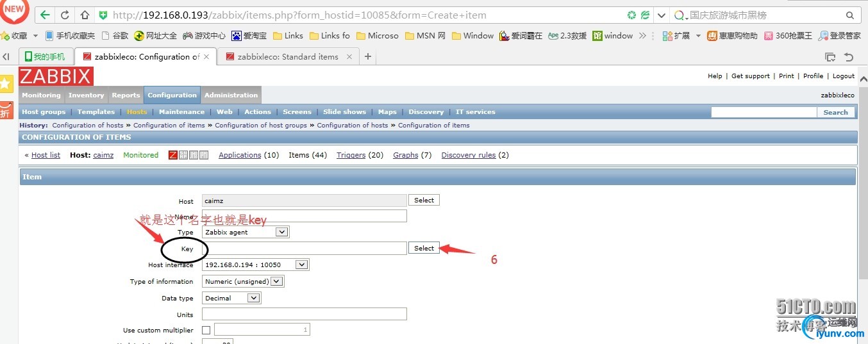
Task: Open IT services submenu
Action: [475, 111]
